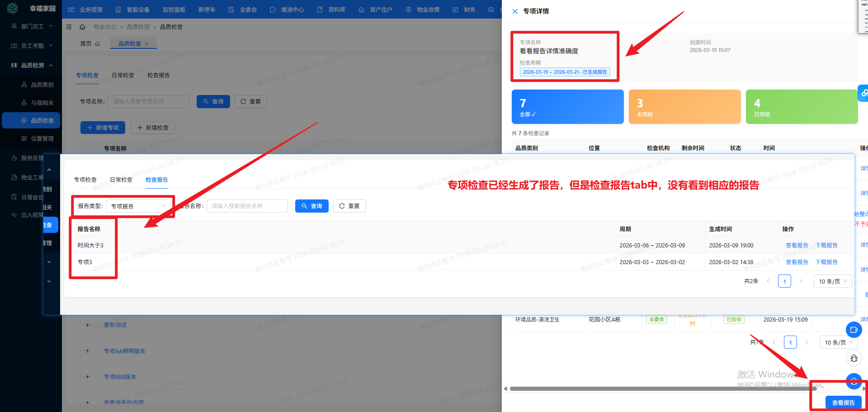The height and width of the screenshot is (412, 868).
Task: Open 品质类别 in the sidebar
Action: click(42, 85)
